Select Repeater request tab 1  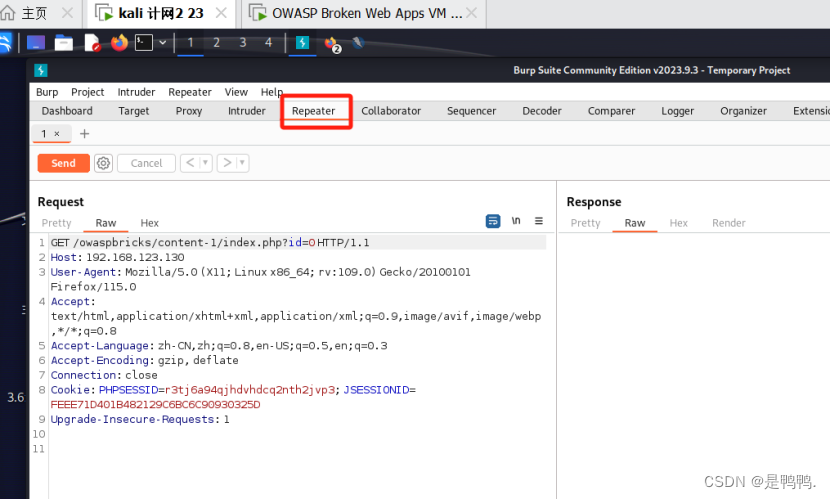tap(44, 133)
